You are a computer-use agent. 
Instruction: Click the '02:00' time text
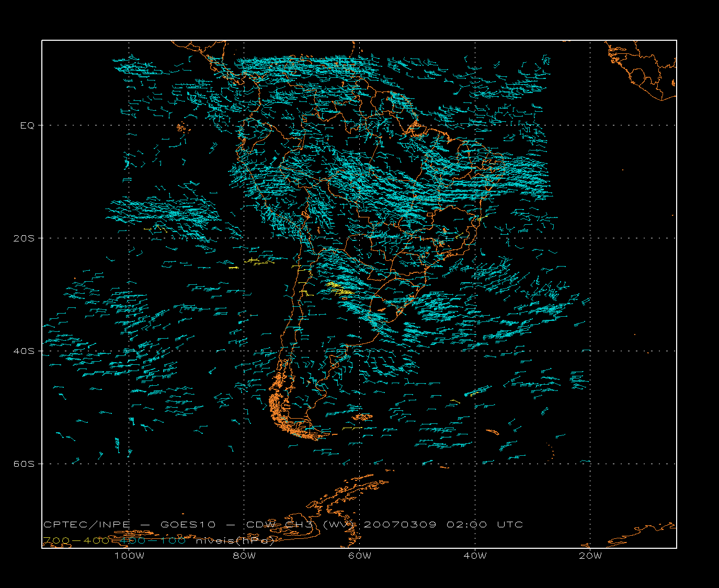click(x=467, y=525)
